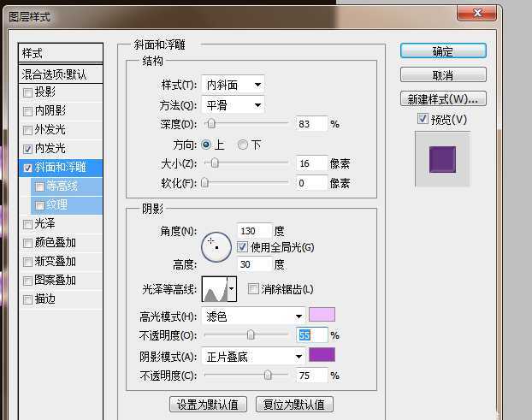Tick the 光泽 satin checkbox
The height and width of the screenshot is (420, 532).
27,224
